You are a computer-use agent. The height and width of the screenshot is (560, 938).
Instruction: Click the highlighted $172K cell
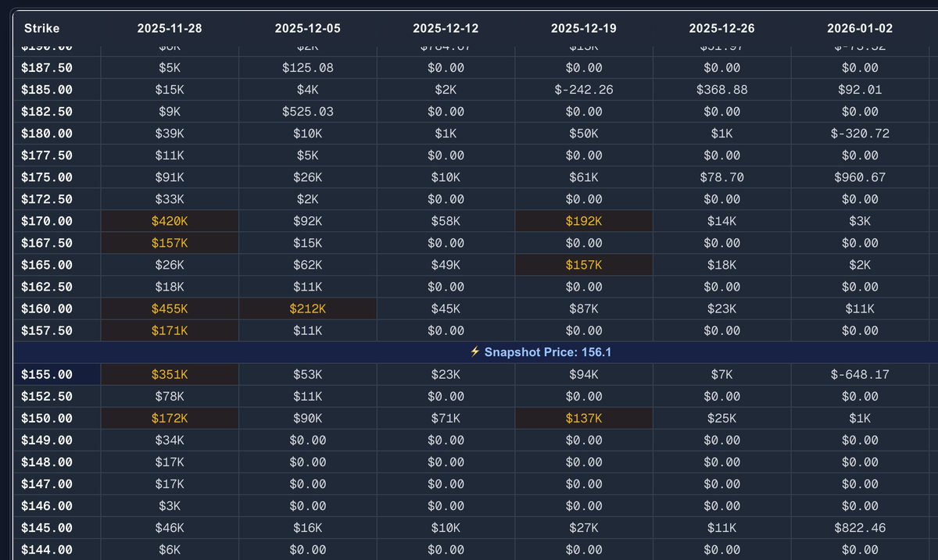tap(170, 418)
